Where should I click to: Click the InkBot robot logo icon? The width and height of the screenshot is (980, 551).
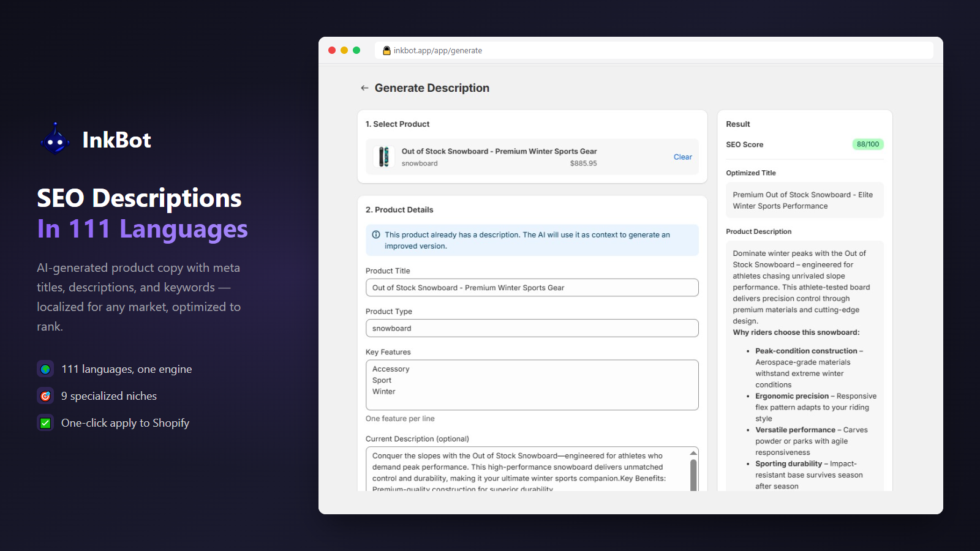[x=55, y=139]
